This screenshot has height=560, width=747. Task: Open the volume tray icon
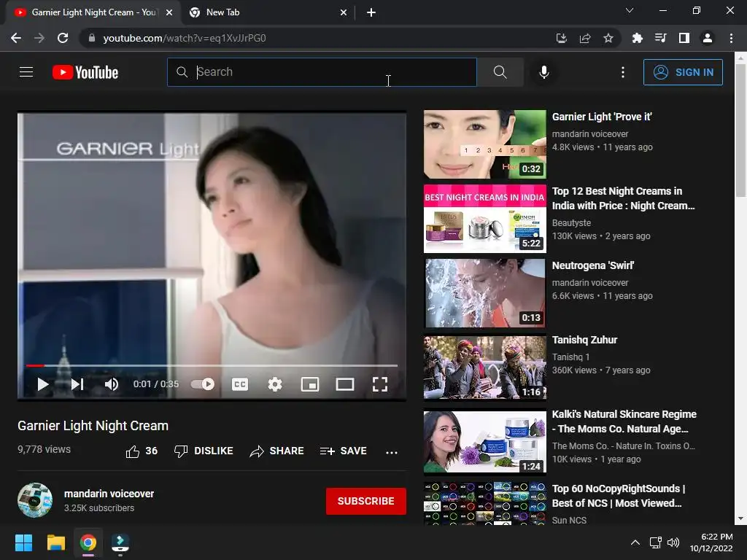click(x=673, y=542)
